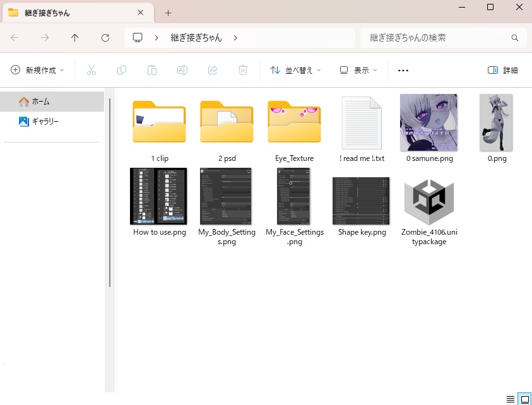Click the Copy icon in toolbar
Screen dimensions: 532x405
121,70
